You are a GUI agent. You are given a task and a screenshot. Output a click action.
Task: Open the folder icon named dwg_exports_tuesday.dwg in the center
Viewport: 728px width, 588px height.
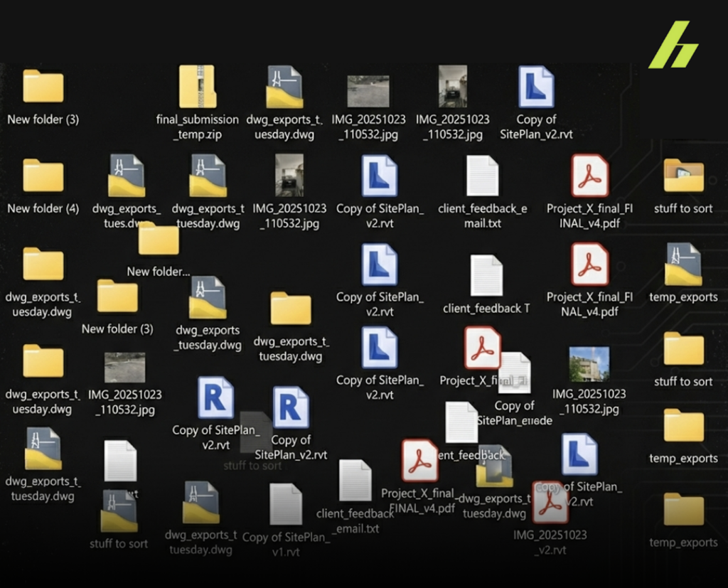[291, 309]
